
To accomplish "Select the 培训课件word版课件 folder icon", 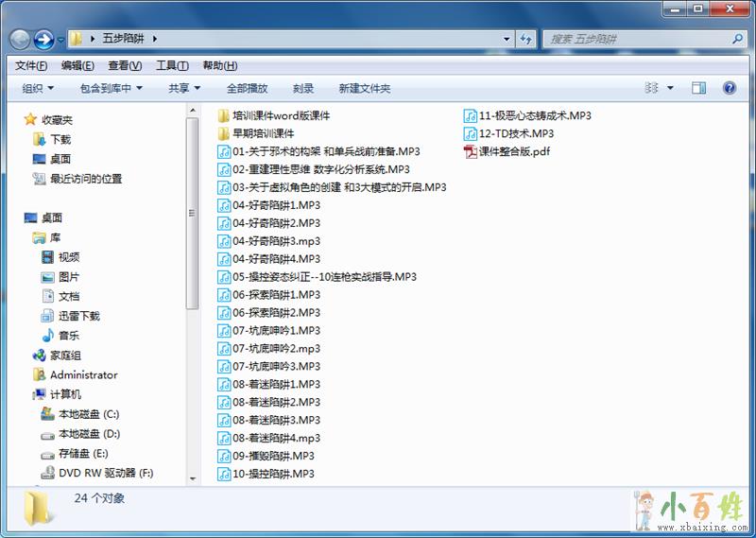I will point(224,115).
